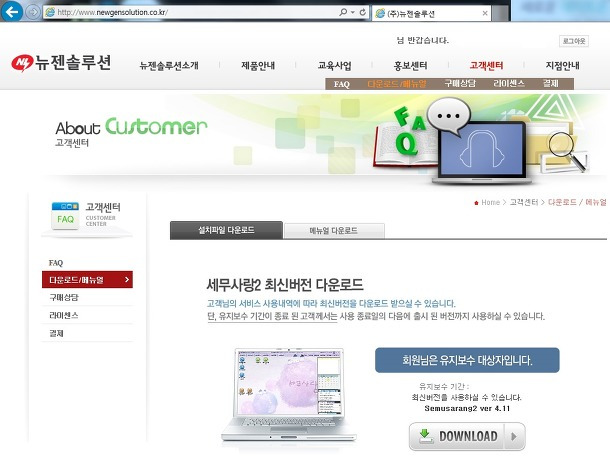The image size is (610, 456).
Task: Select 결제 in the left sidebar
Action: 56,333
